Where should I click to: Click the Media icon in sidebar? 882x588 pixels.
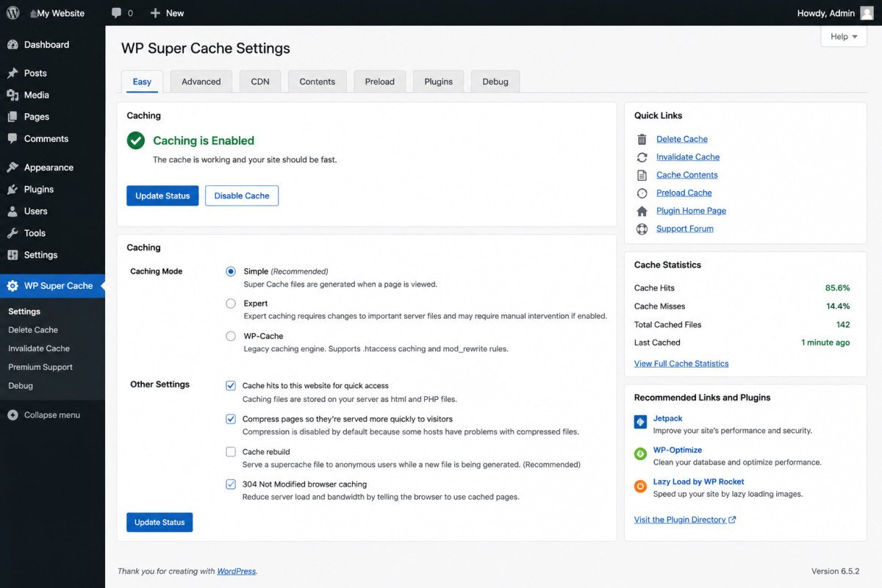[12, 95]
